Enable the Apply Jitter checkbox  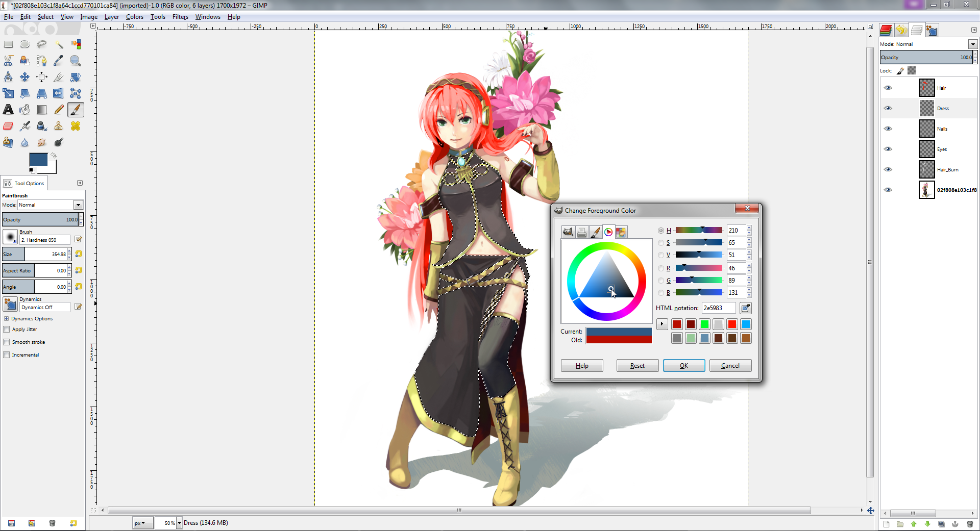[x=7, y=330]
